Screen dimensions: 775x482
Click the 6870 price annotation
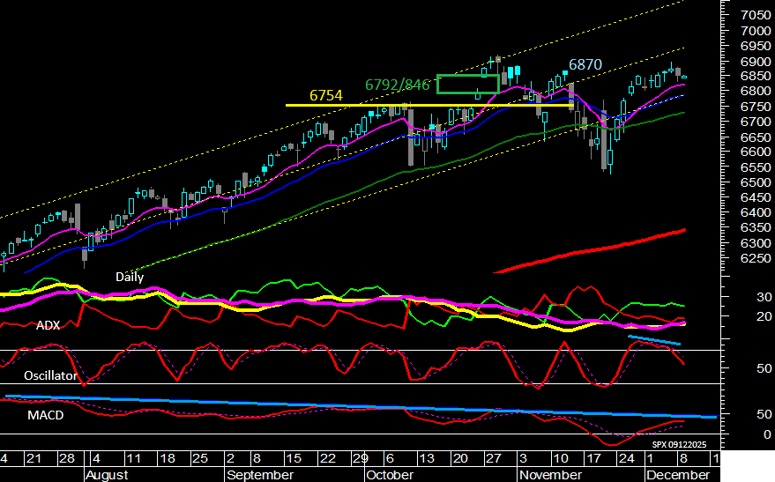point(585,65)
